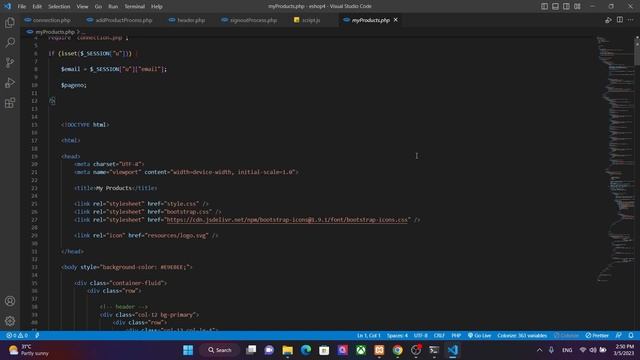This screenshot has height=360, width=640.
Task: Switch to the connection.php tab
Action: click(x=47, y=20)
